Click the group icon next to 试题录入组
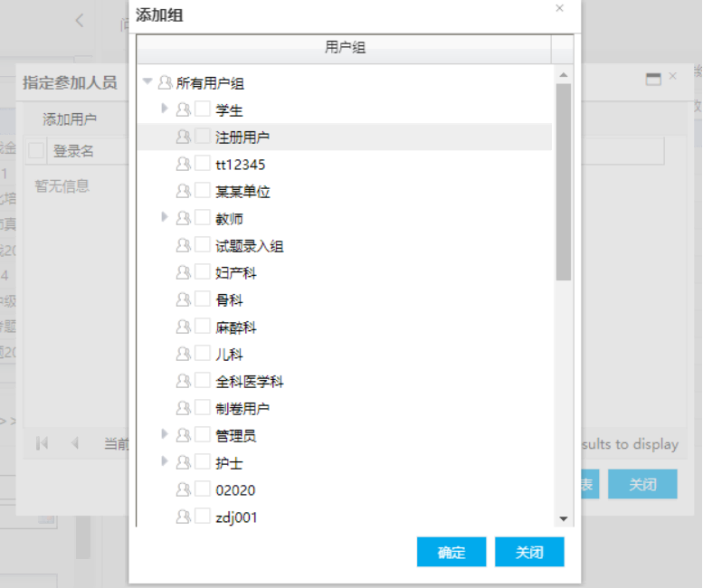 point(183,245)
